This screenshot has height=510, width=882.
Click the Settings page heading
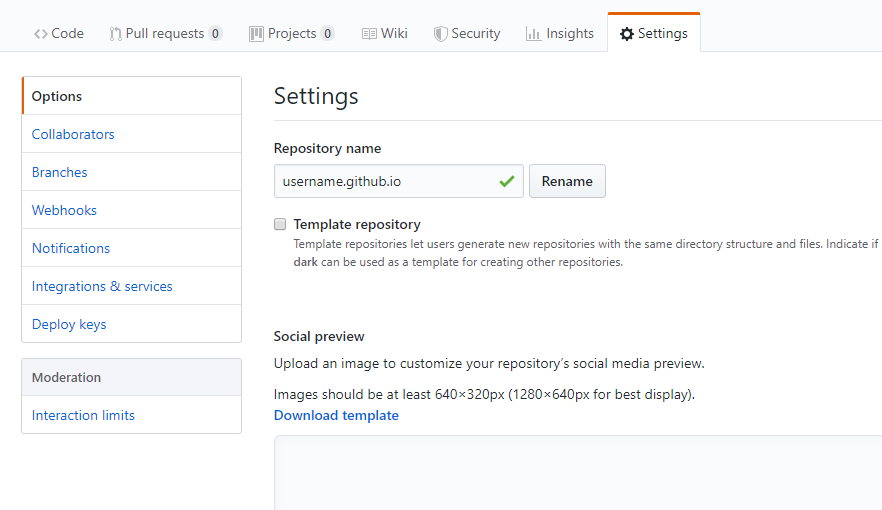pyautogui.click(x=316, y=96)
